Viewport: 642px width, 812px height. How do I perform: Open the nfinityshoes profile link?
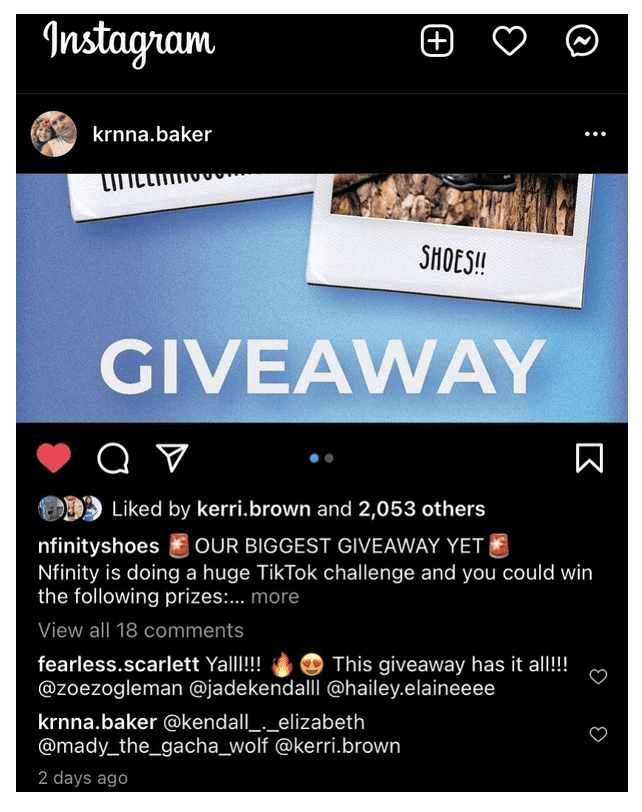[x=98, y=546]
